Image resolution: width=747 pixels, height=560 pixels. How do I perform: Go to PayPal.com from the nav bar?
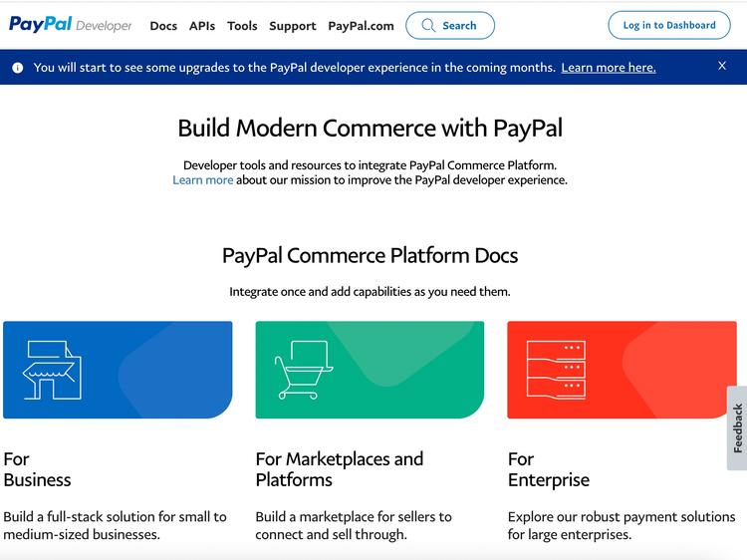[361, 26]
